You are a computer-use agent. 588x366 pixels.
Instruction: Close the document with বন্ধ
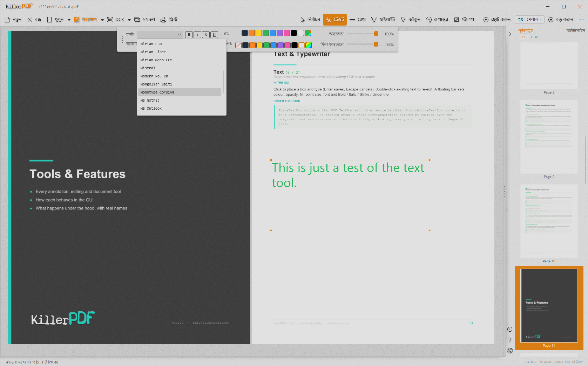[x=34, y=20]
